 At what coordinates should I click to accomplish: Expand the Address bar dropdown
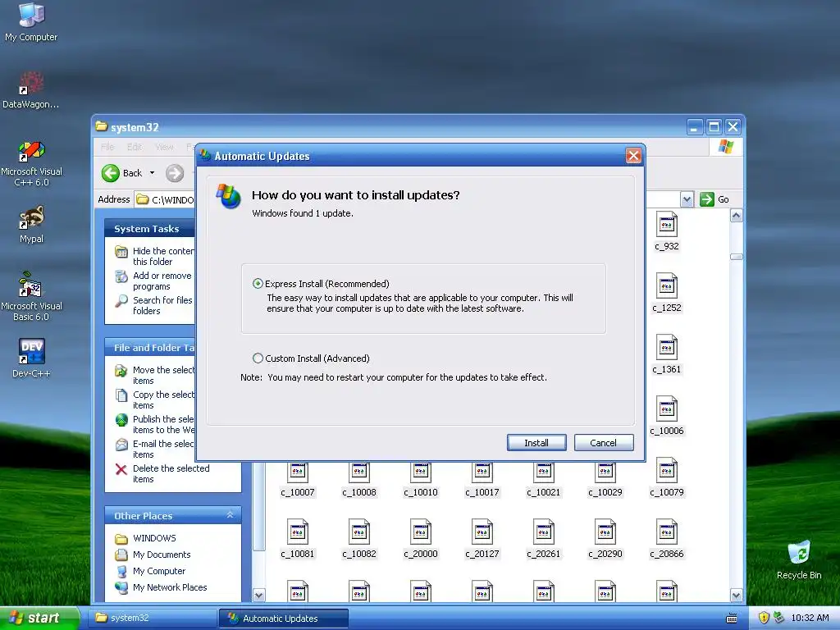point(687,199)
